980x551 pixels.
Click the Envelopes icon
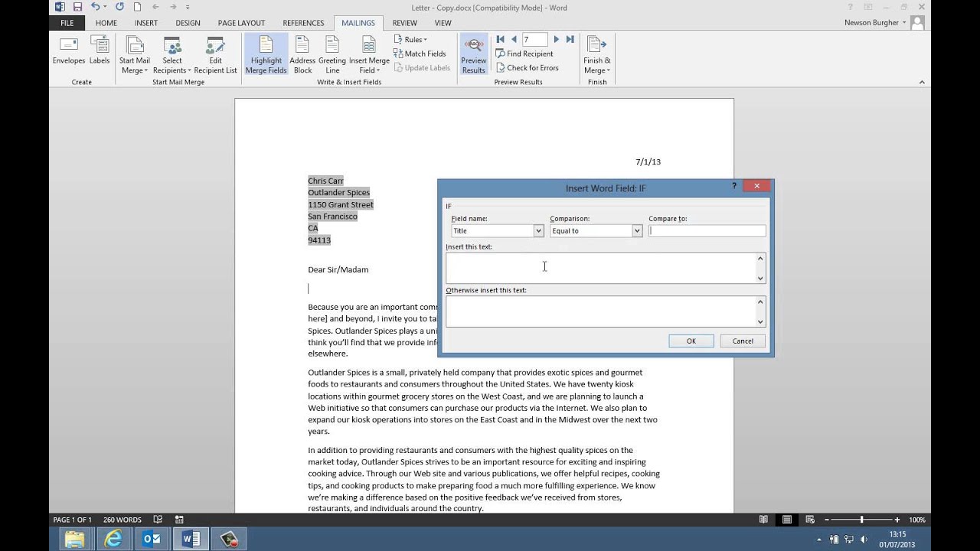tap(69, 51)
